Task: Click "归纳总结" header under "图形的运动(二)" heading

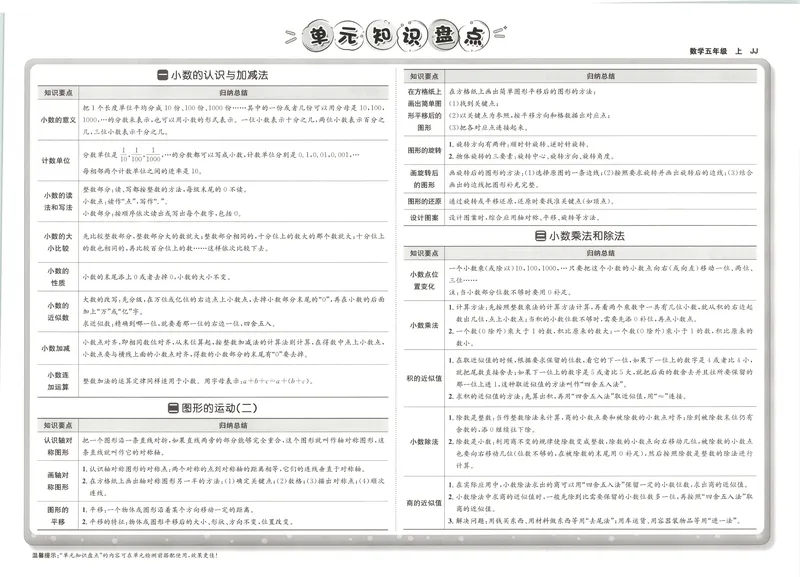Action: [234, 425]
